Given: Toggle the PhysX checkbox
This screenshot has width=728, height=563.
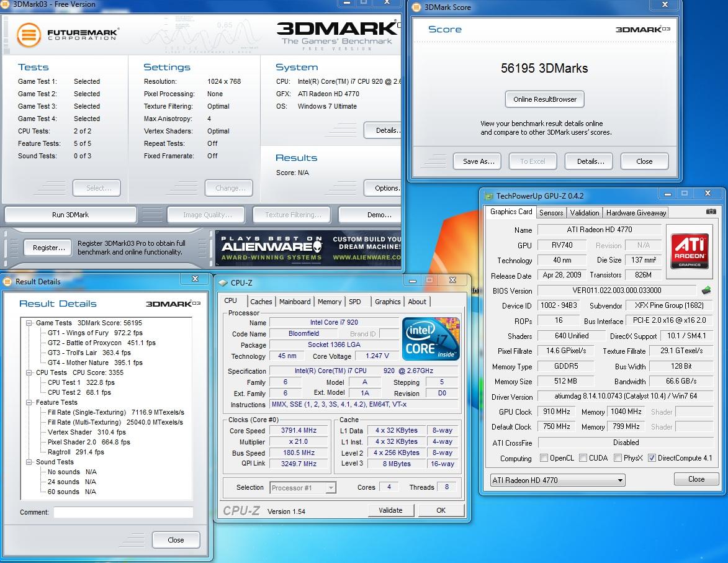Looking at the screenshot, I should (x=618, y=458).
